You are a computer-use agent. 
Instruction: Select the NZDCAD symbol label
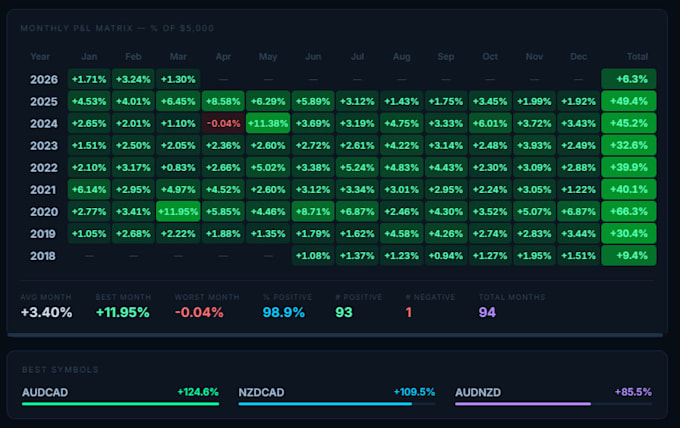[262, 392]
